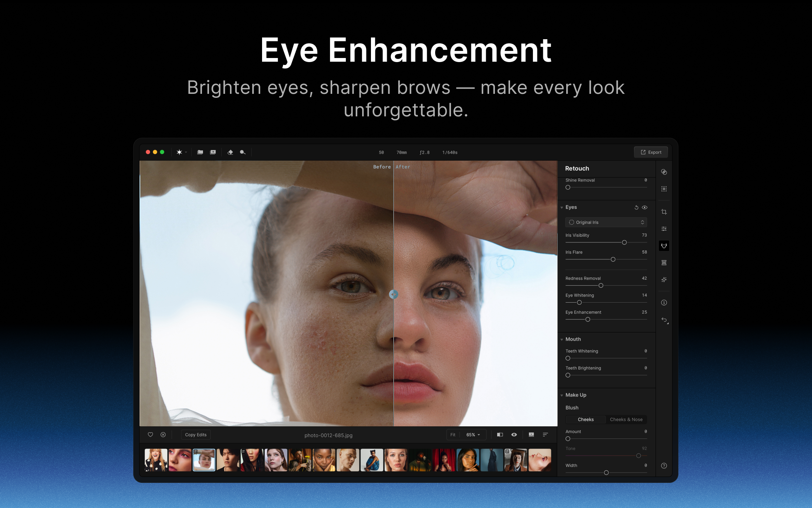The image size is (812, 508).
Task: Click the Copy Edits button
Action: (196, 435)
